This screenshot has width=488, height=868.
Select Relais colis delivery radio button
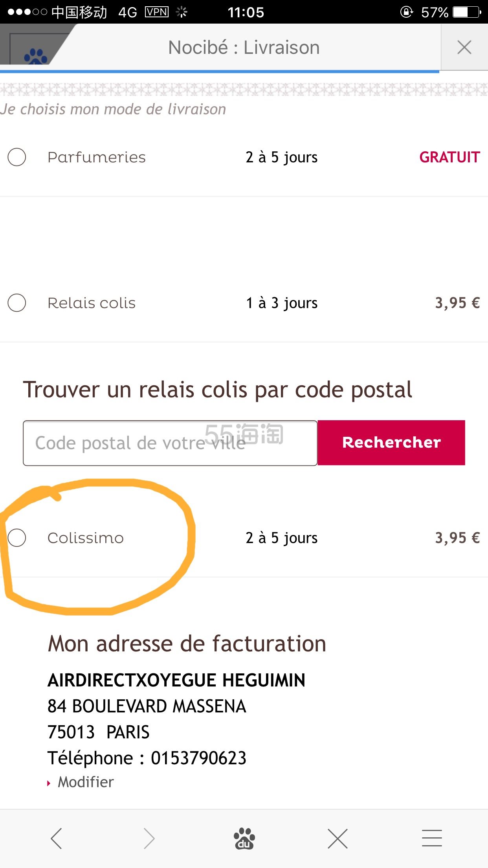coord(17,303)
